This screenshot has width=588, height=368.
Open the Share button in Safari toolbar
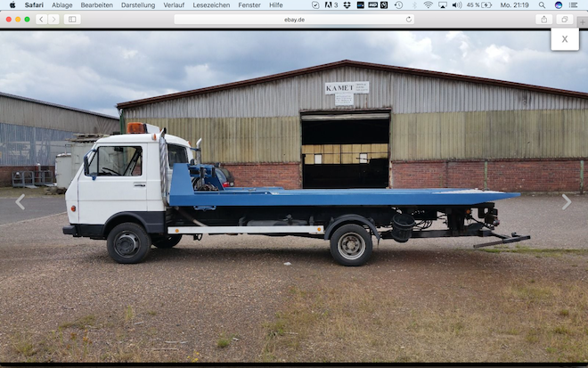[x=543, y=19]
